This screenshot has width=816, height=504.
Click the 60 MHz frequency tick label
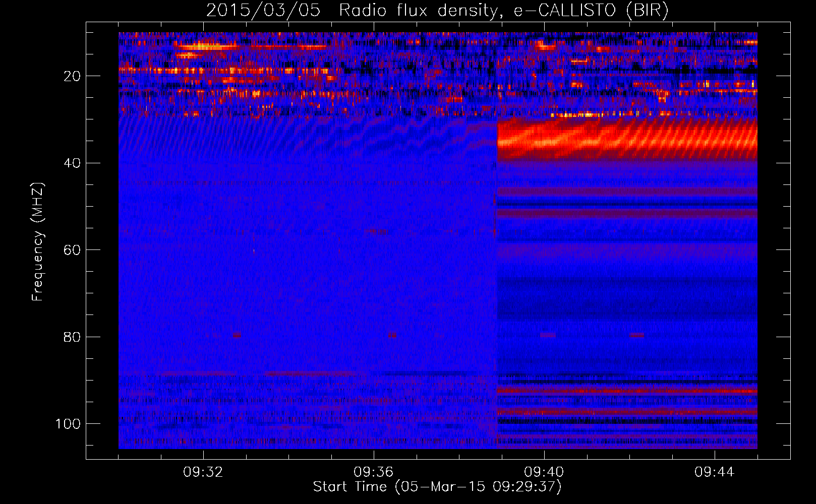(72, 250)
